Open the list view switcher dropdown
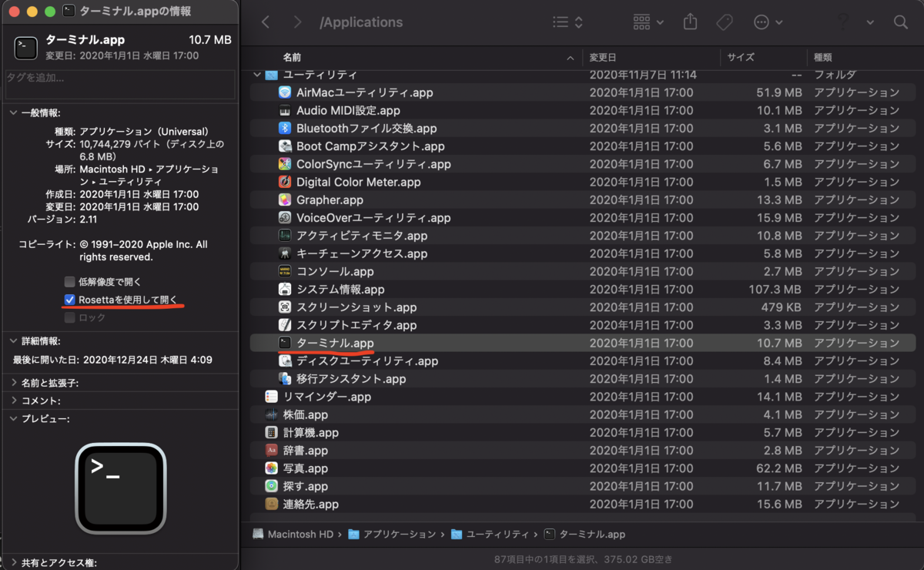The image size is (924, 570). coord(568,22)
